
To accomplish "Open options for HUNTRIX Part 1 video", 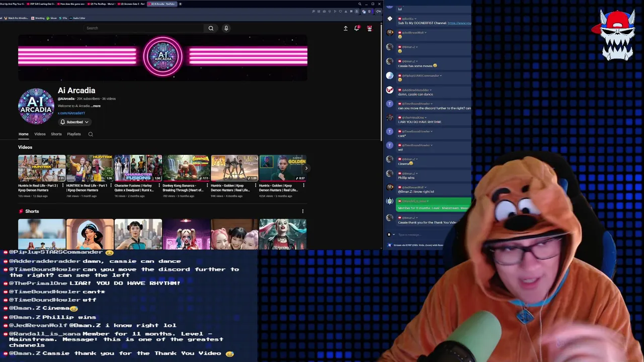I will (112, 186).
